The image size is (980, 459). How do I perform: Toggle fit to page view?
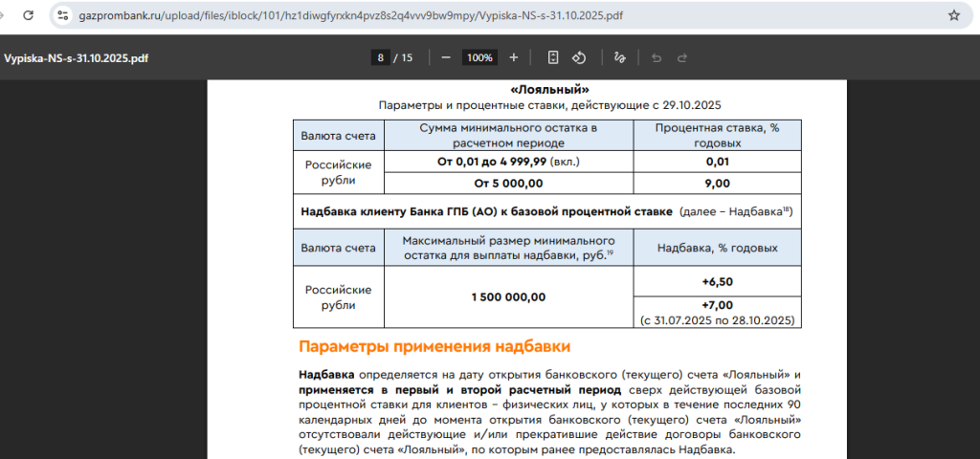pos(553,57)
